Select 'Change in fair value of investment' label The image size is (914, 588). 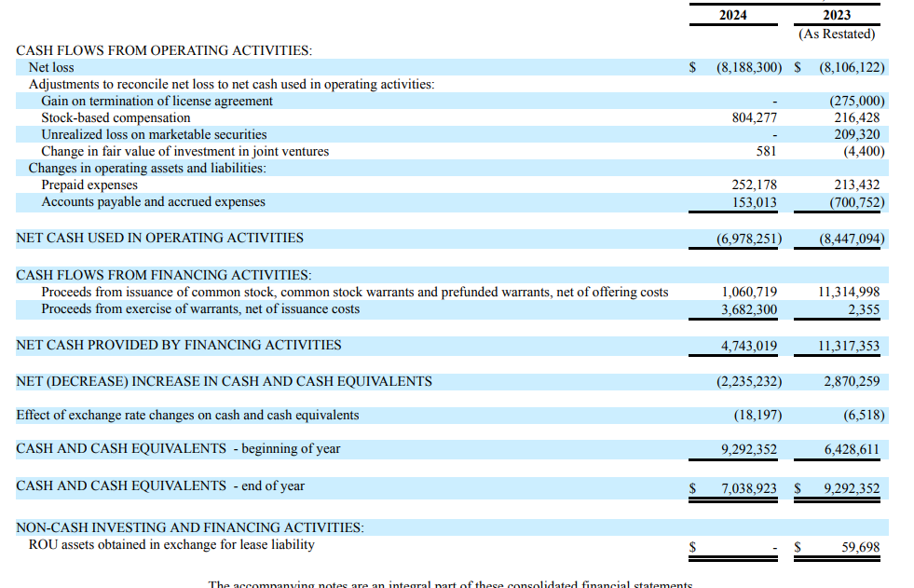tap(184, 152)
